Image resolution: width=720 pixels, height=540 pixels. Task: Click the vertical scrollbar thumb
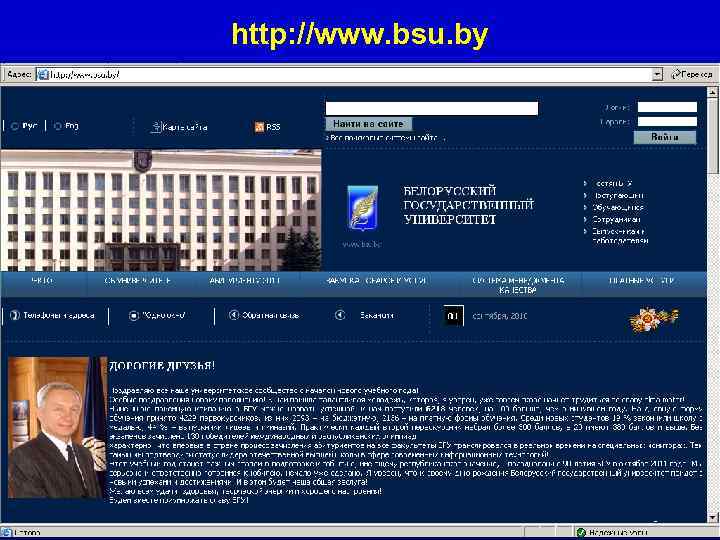(713, 136)
